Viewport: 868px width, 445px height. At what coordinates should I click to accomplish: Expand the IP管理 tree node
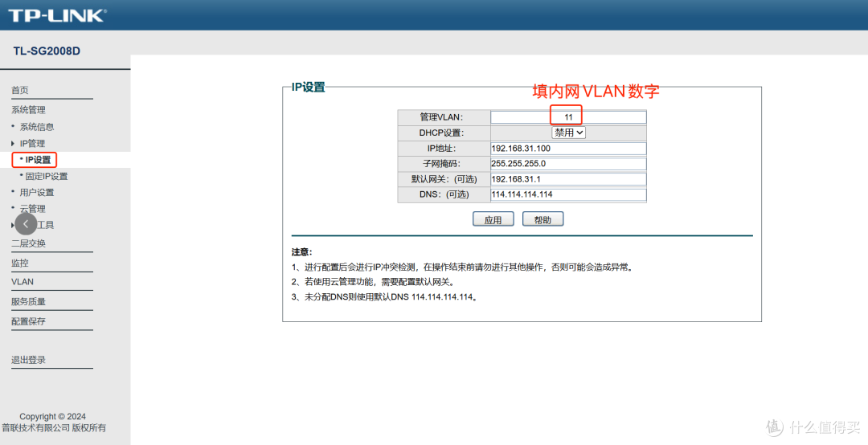coord(13,143)
